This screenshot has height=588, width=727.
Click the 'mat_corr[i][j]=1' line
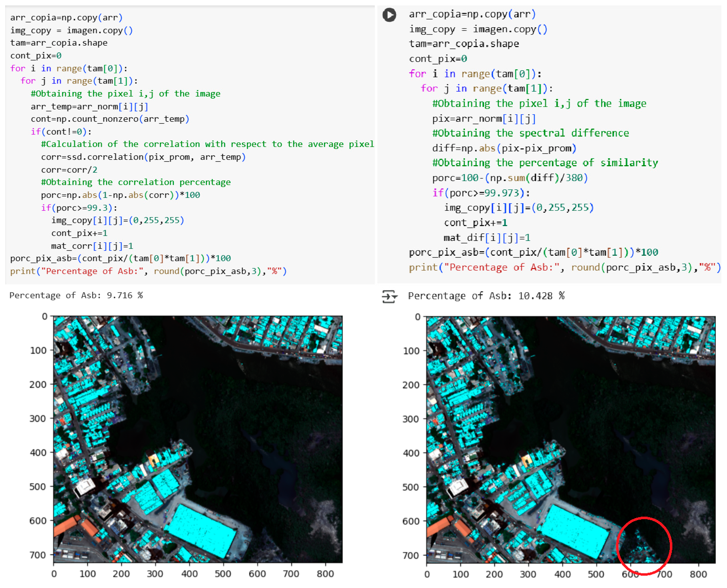tap(92, 246)
